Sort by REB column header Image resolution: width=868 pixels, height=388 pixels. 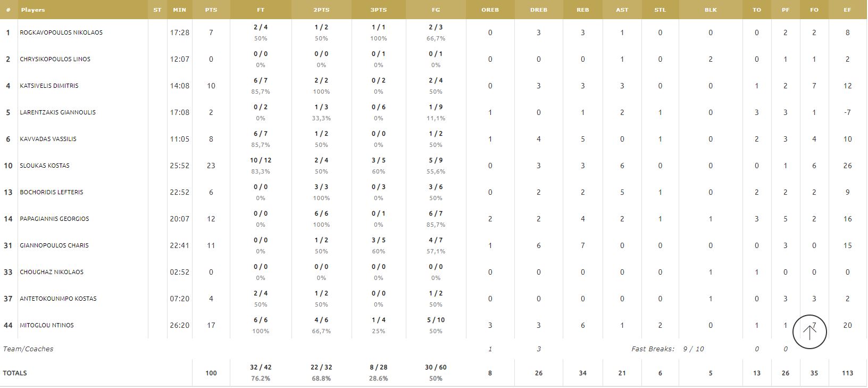[x=582, y=10]
